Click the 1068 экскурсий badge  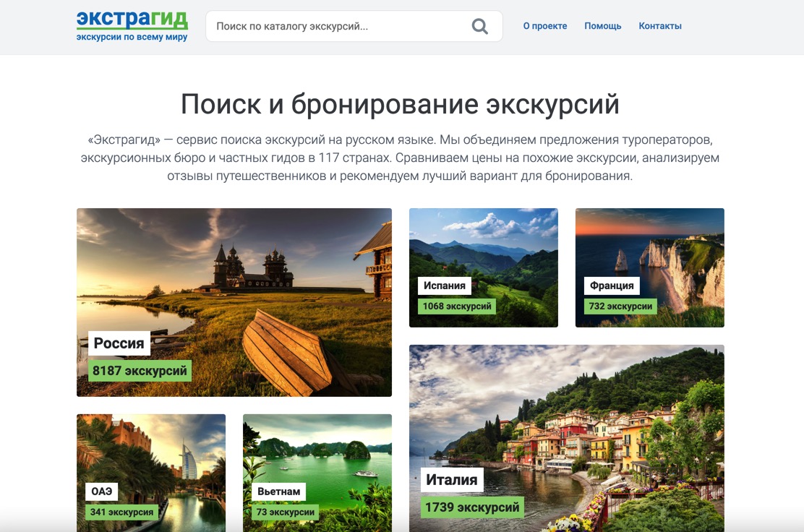457,306
